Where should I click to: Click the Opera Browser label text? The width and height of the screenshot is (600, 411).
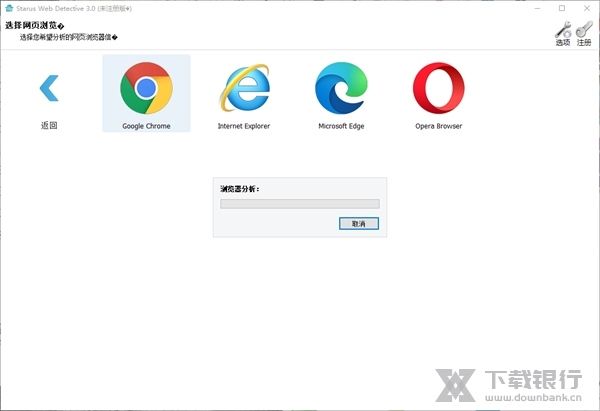pyautogui.click(x=439, y=126)
